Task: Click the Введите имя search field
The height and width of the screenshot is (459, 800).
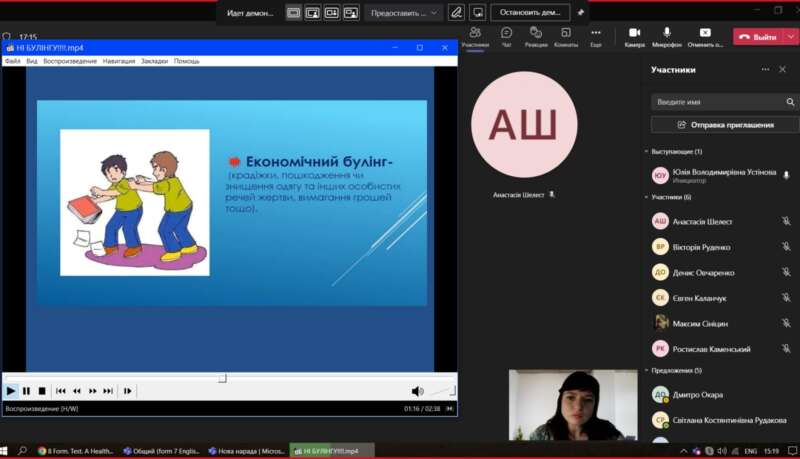Action: point(716,102)
